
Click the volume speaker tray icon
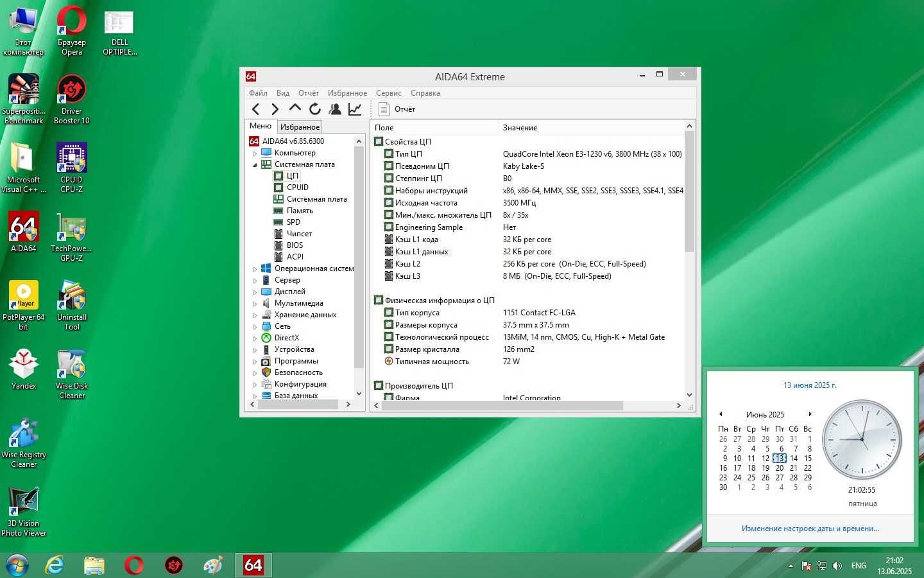pos(837,566)
